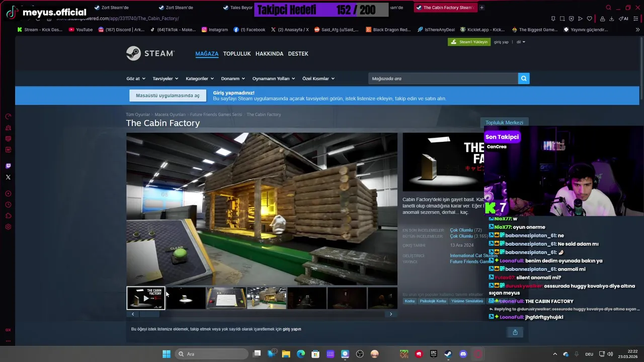Show more bookmarks with the double chevron
This screenshot has height=362, width=644.
(x=637, y=30)
